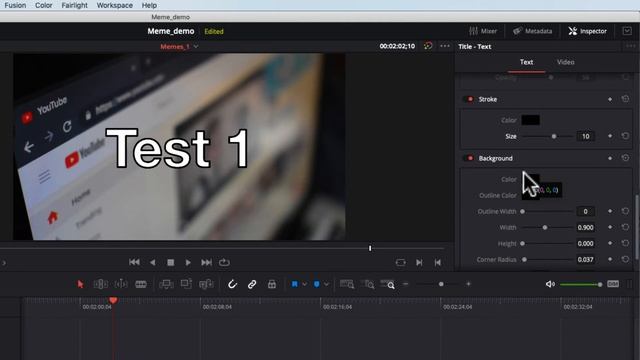Select the arrow Selection Mode tool

80,284
